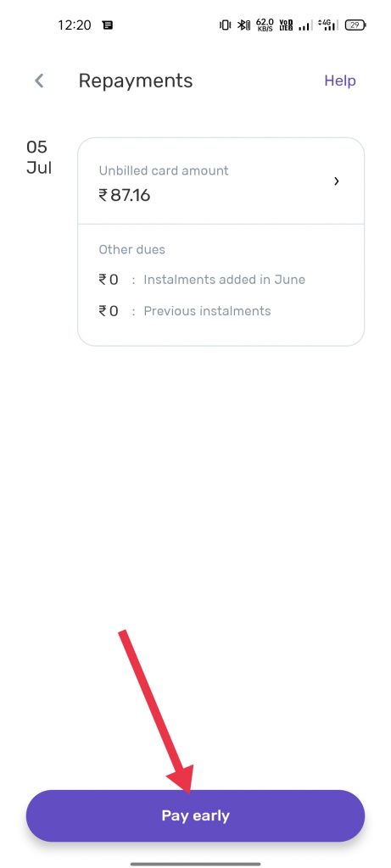The height and width of the screenshot is (868, 391).
Task: Tap the home gesture bar
Action: [x=195, y=864]
